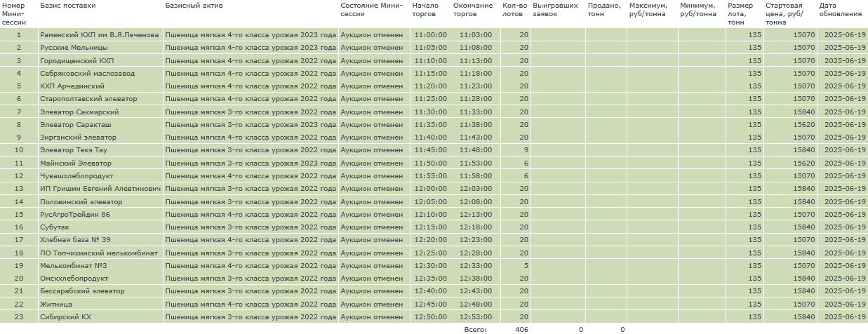
Task: Select the 'Городищенский КХП' cell
Action: click(100, 60)
